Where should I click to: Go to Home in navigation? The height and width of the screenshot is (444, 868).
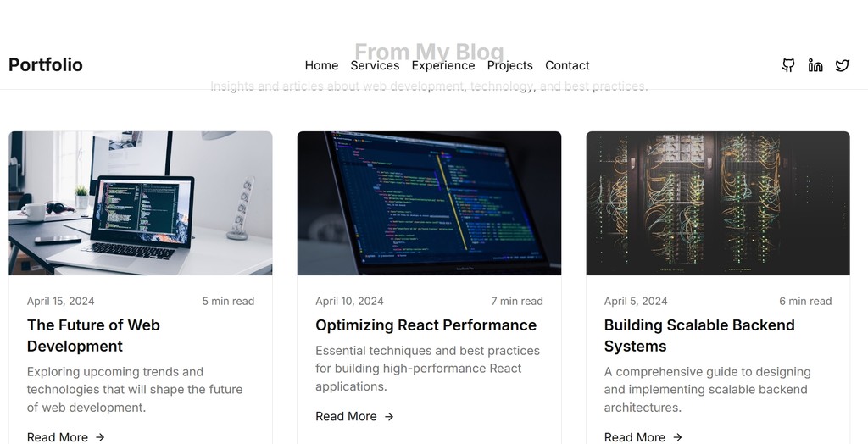tap(321, 65)
